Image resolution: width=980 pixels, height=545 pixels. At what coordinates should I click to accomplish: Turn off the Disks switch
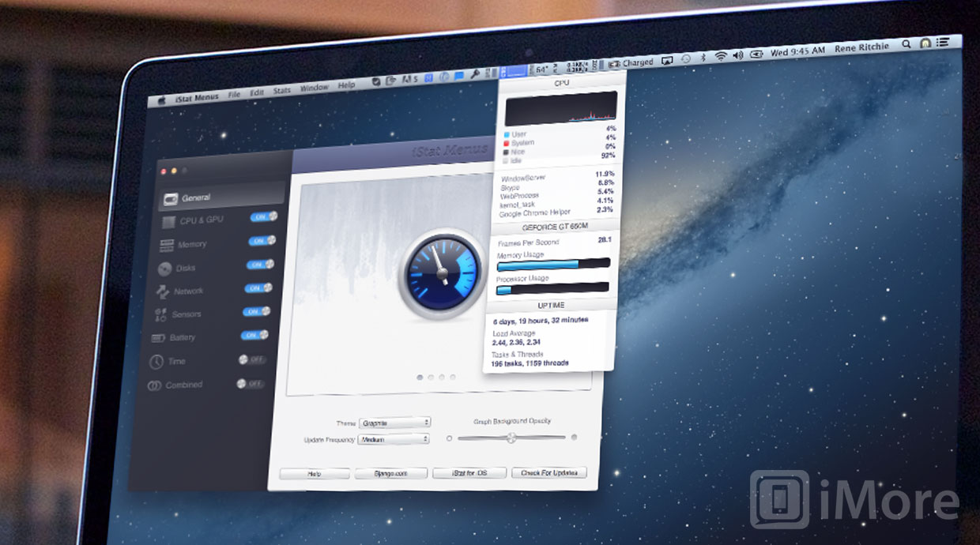pyautogui.click(x=260, y=265)
